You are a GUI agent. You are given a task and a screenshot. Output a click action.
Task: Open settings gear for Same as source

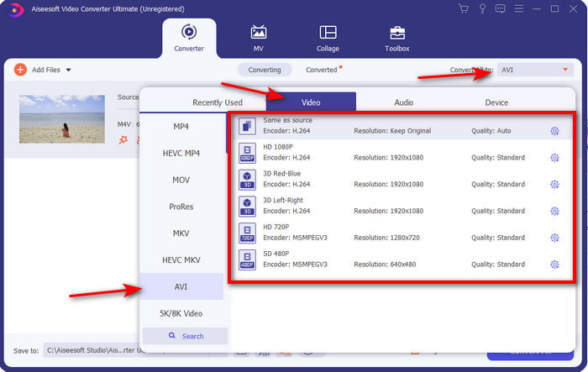(554, 131)
